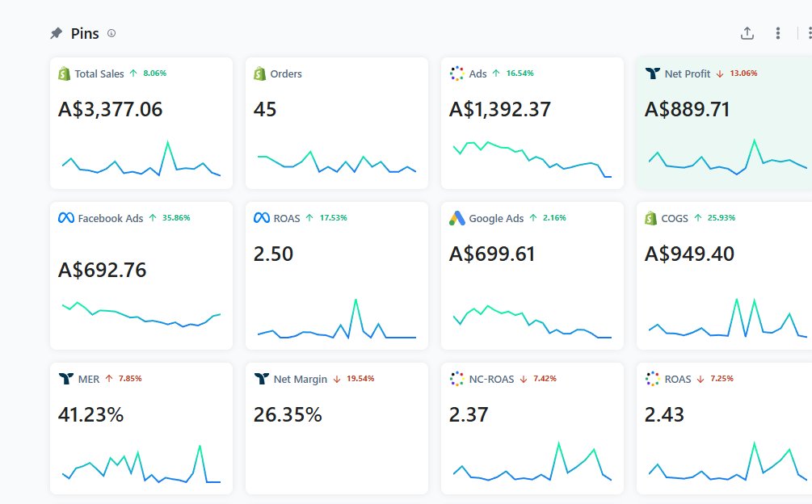Click the Pins section heading
Viewport: 812px width, 504px height.
point(85,34)
